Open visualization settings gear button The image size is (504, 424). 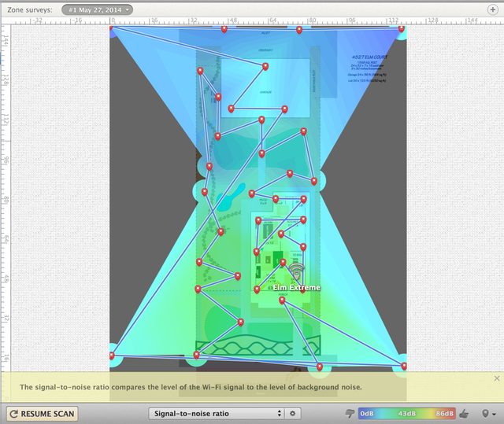tap(292, 413)
